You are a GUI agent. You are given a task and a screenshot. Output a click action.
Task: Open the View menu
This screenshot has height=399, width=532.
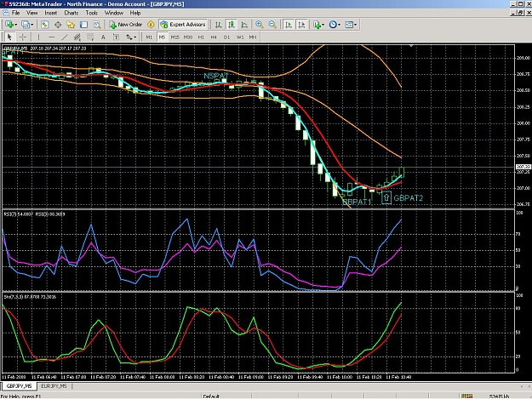(x=31, y=13)
